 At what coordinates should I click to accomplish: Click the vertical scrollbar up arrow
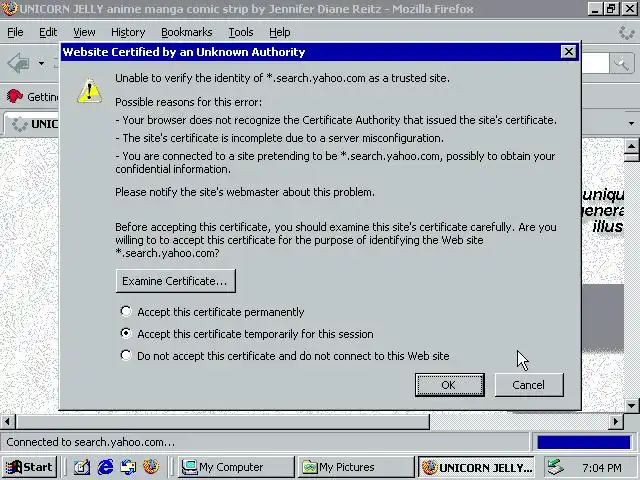pos(631,146)
